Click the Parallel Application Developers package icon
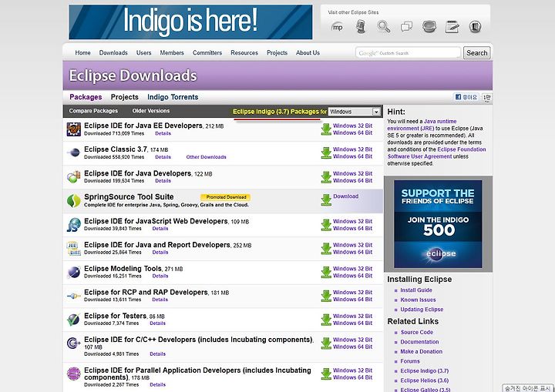This screenshot has width=555, height=392. [x=74, y=374]
